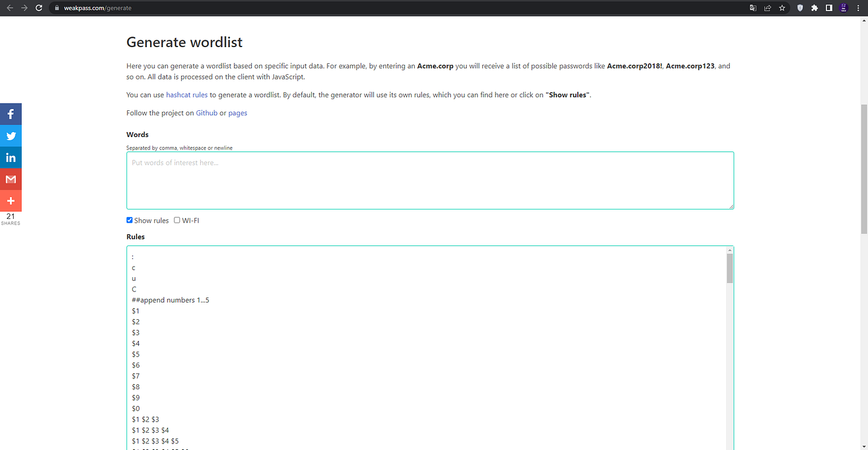
Task: Share page on Twitter
Action: pyautogui.click(x=11, y=136)
